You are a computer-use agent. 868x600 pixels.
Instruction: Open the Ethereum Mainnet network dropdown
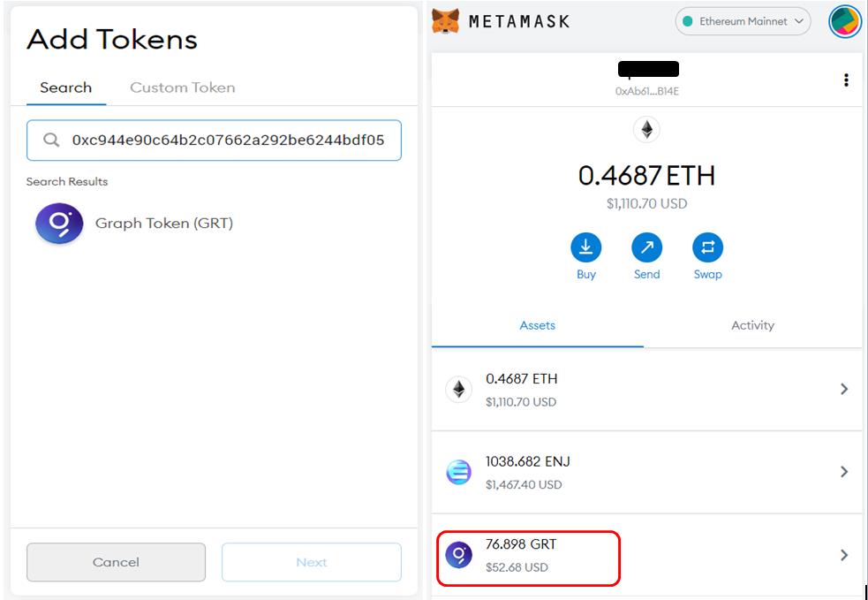(x=743, y=21)
